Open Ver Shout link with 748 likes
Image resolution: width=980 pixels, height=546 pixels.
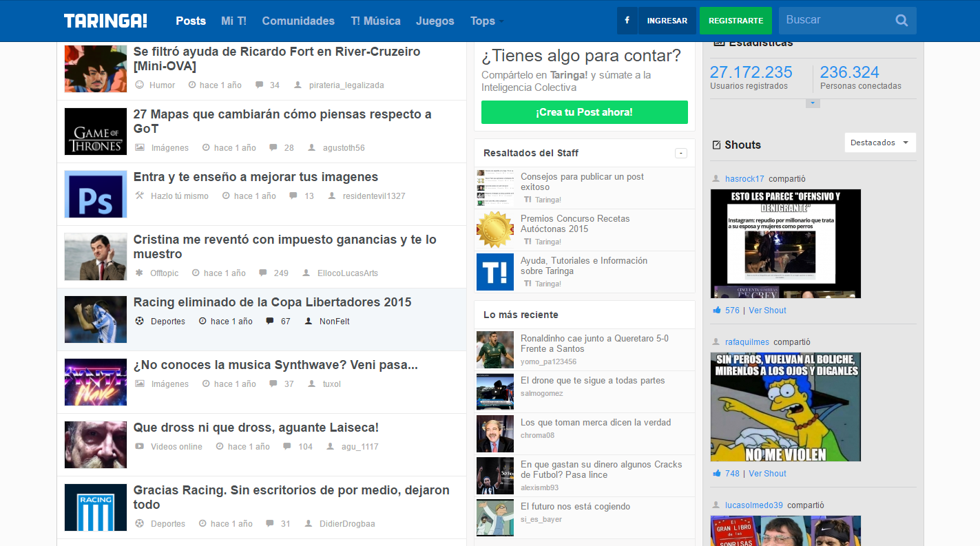(x=767, y=474)
